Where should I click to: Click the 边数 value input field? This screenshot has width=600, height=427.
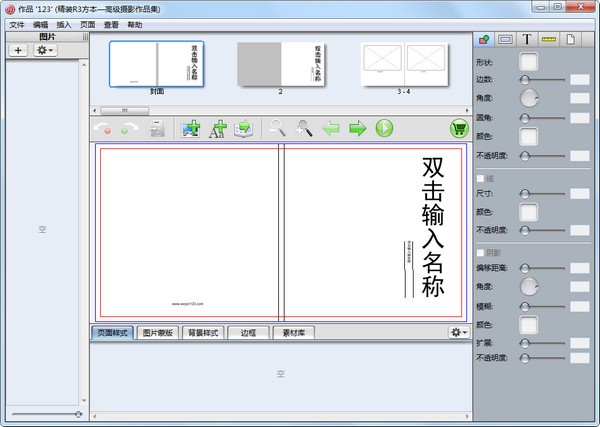coord(580,80)
